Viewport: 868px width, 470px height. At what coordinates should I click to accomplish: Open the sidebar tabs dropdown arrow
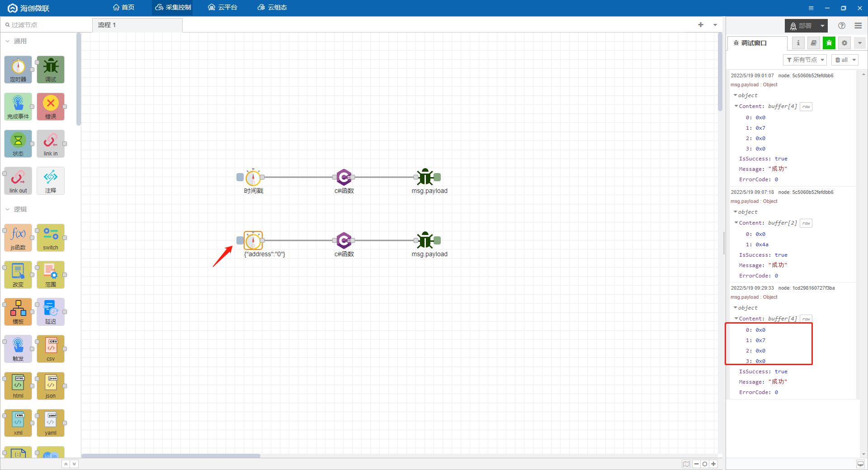click(860, 43)
